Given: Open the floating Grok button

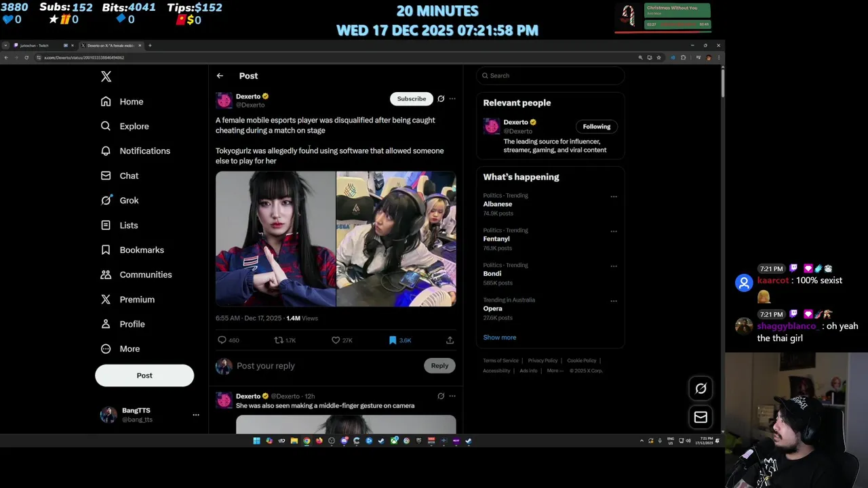Looking at the screenshot, I should (701, 388).
